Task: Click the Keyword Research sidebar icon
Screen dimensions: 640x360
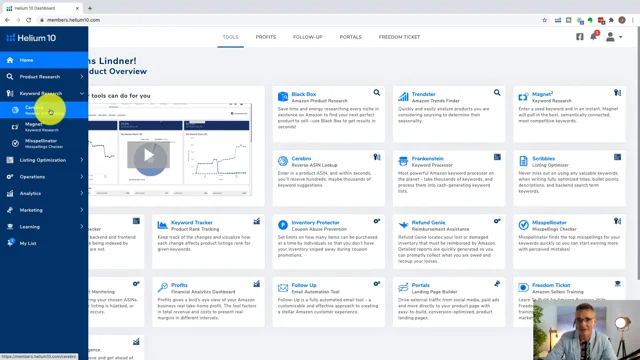Action: pos(10,93)
